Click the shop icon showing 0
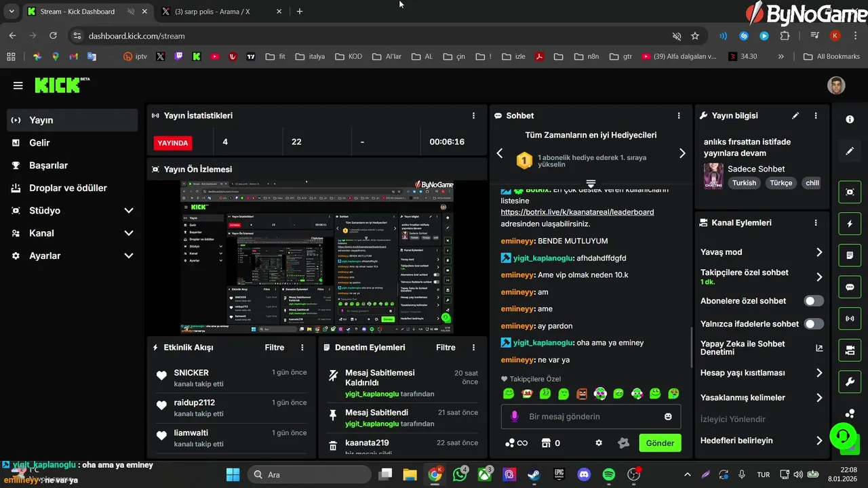The width and height of the screenshot is (868, 488). point(550,443)
